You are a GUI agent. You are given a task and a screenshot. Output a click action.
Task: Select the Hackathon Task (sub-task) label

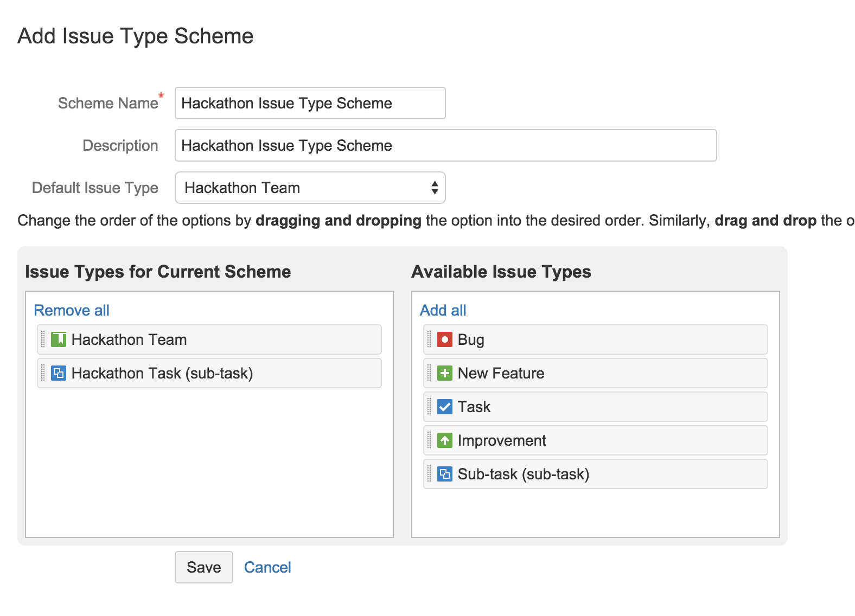pos(162,373)
